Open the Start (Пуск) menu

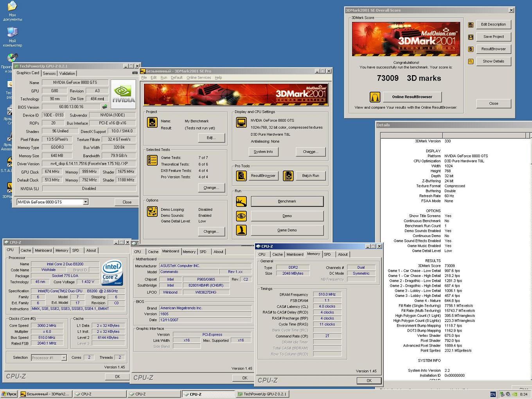pos(9,394)
